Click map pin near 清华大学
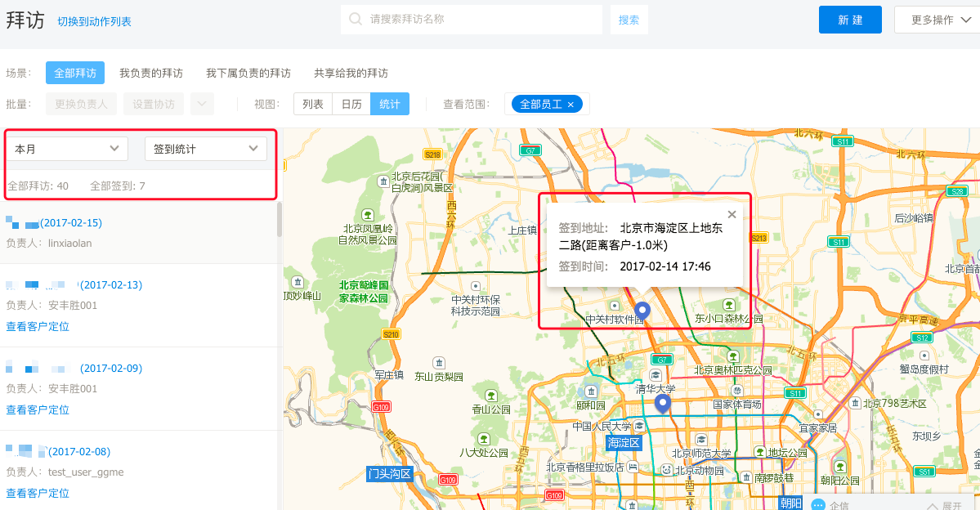The image size is (980, 510). [663, 404]
